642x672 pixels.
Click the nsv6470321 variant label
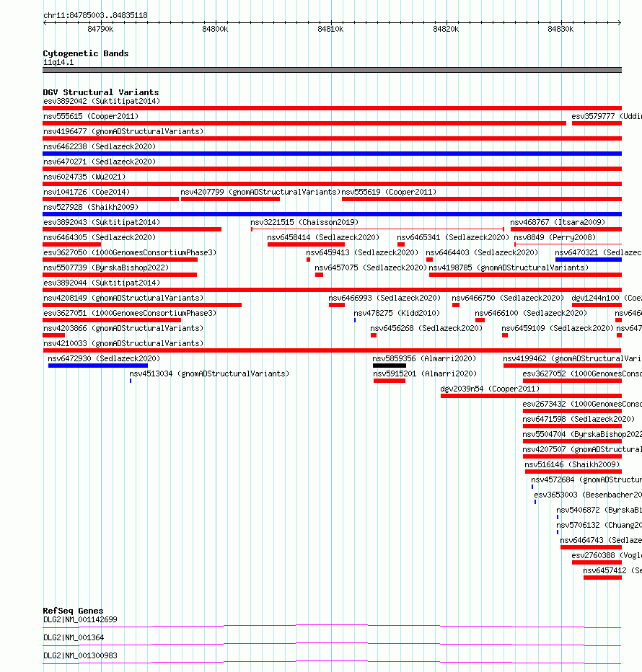(598, 252)
